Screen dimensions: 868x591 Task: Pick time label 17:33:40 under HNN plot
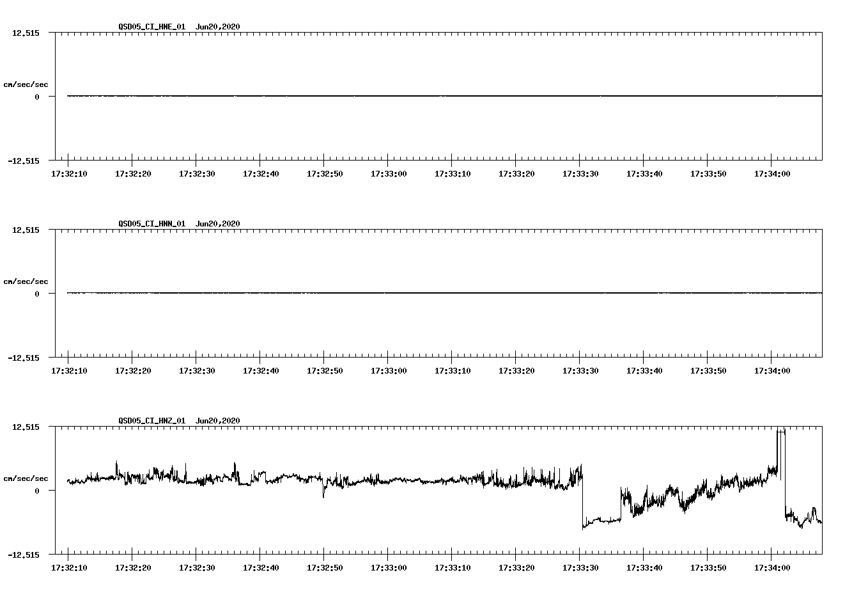[x=644, y=370]
